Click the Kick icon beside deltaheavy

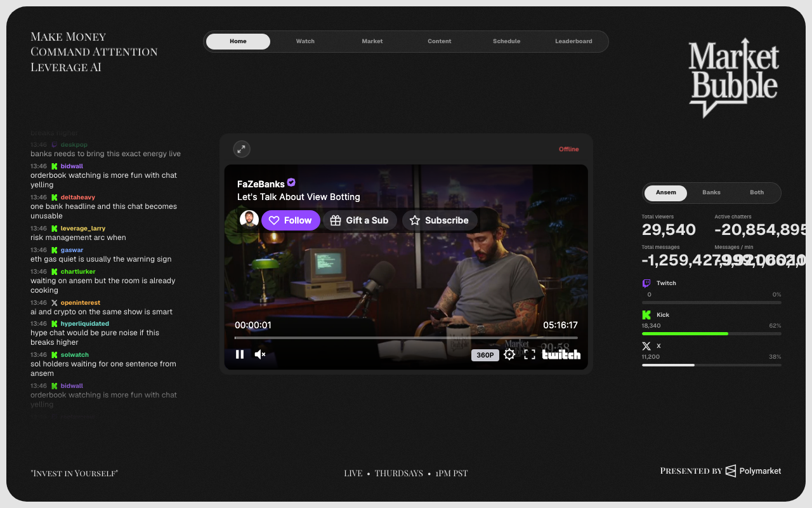tap(55, 197)
